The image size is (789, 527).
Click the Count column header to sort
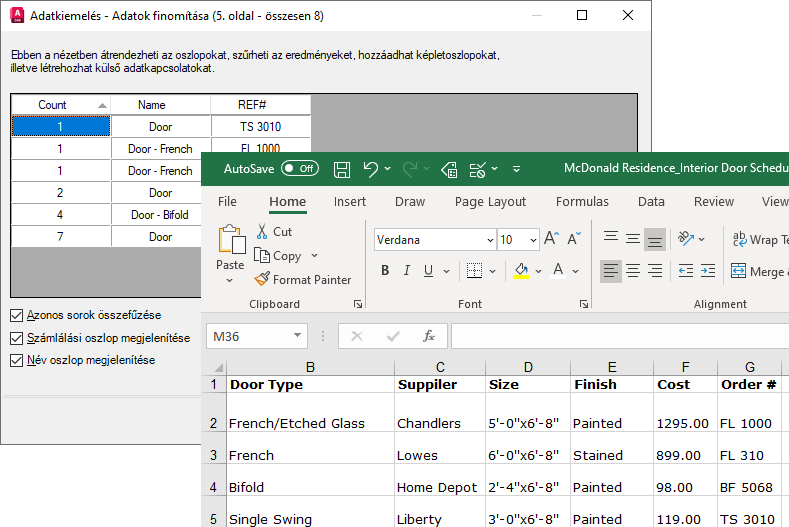(x=60, y=105)
